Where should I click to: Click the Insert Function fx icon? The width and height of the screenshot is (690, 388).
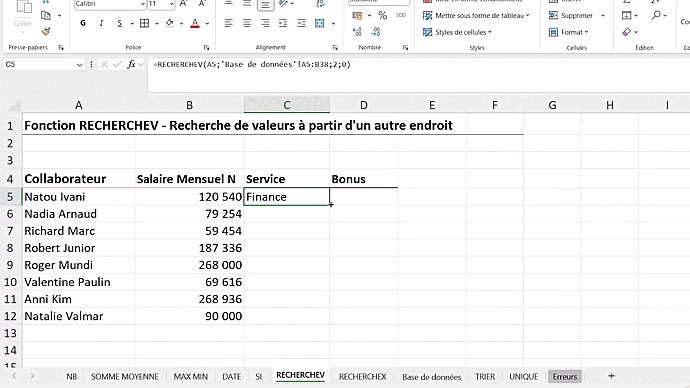click(x=131, y=64)
